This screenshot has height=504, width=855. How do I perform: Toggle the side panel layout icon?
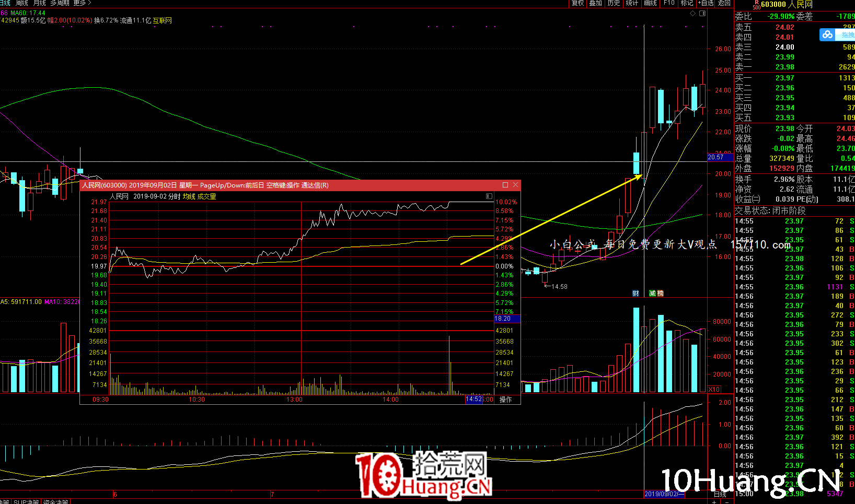[x=702, y=14]
